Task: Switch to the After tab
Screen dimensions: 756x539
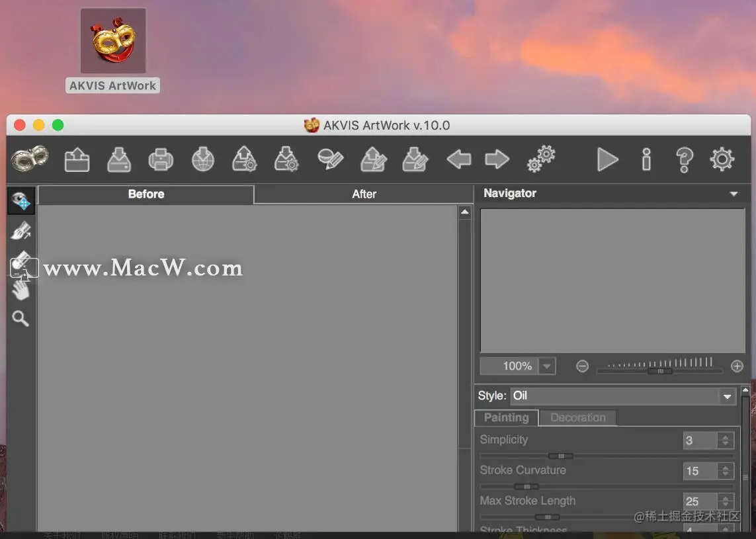Action: [364, 194]
